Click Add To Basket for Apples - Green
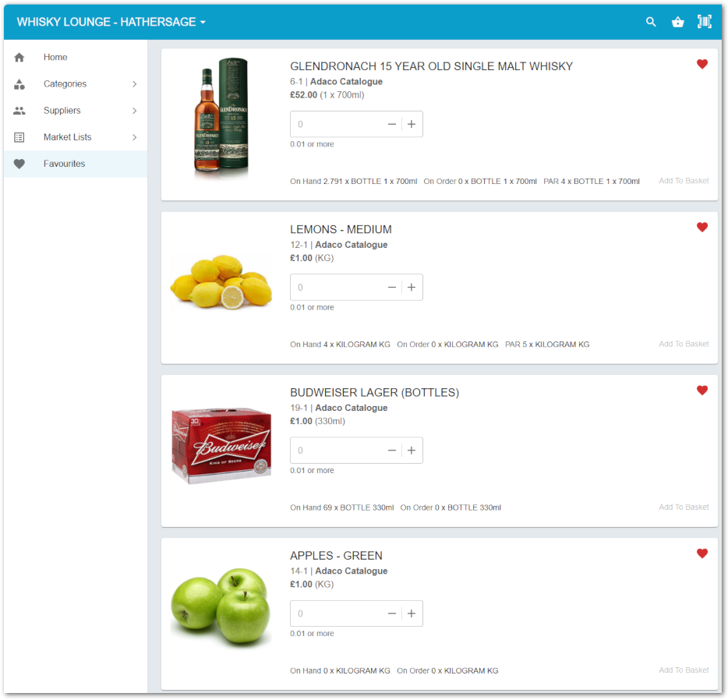 [684, 670]
